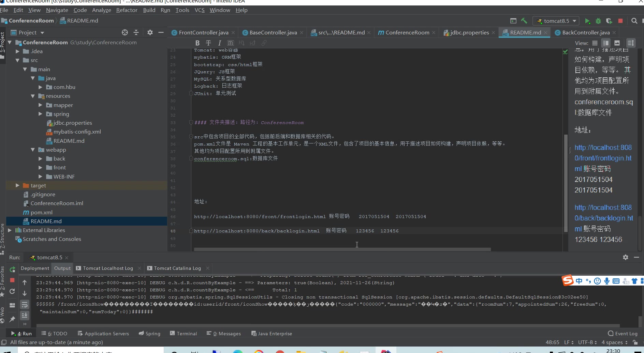Build project with the hammer icon
Image resolution: width=644 pixels, height=353 pixels.
(x=524, y=21)
